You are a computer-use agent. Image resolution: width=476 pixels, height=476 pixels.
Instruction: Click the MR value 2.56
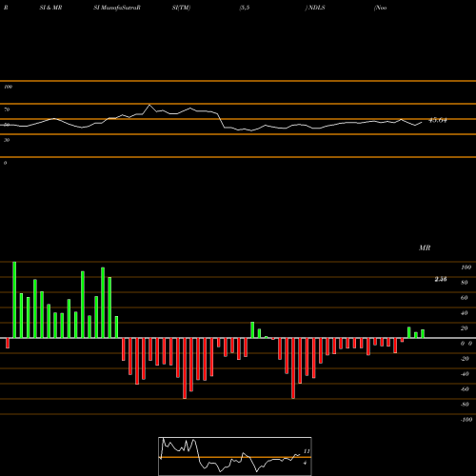441,279
